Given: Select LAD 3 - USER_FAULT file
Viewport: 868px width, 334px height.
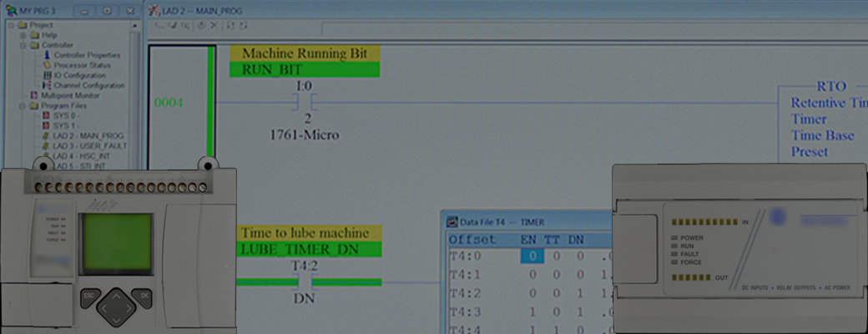Looking at the screenshot, I should (88, 145).
